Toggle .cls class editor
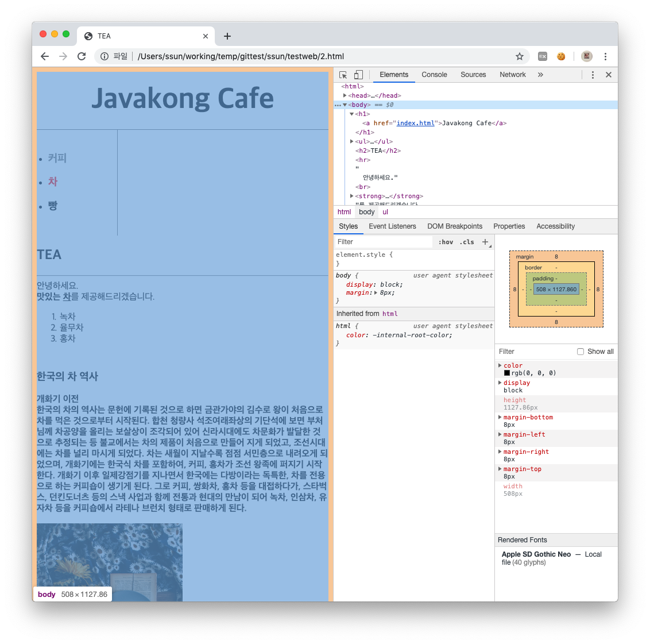The height and width of the screenshot is (644, 650). [x=467, y=242]
